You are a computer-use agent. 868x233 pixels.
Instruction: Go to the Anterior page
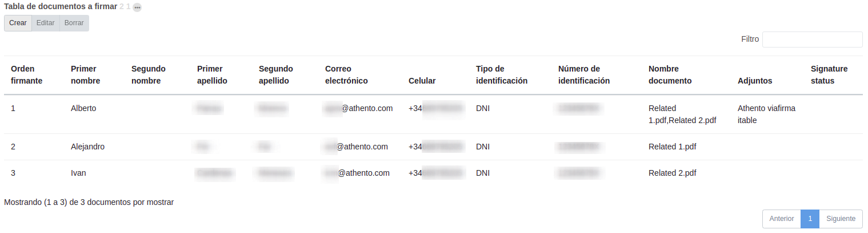pos(781,219)
